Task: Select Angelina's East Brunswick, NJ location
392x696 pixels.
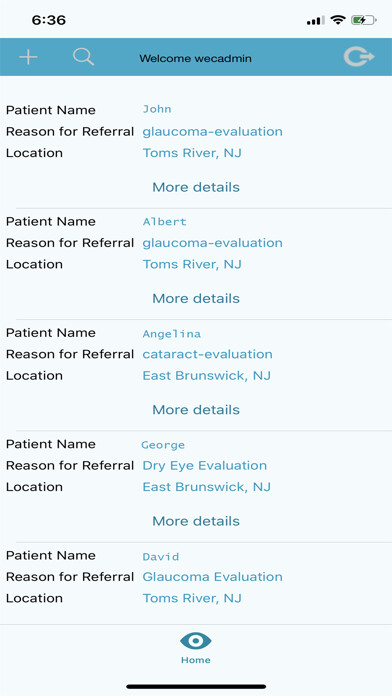Action: pyautogui.click(x=206, y=376)
